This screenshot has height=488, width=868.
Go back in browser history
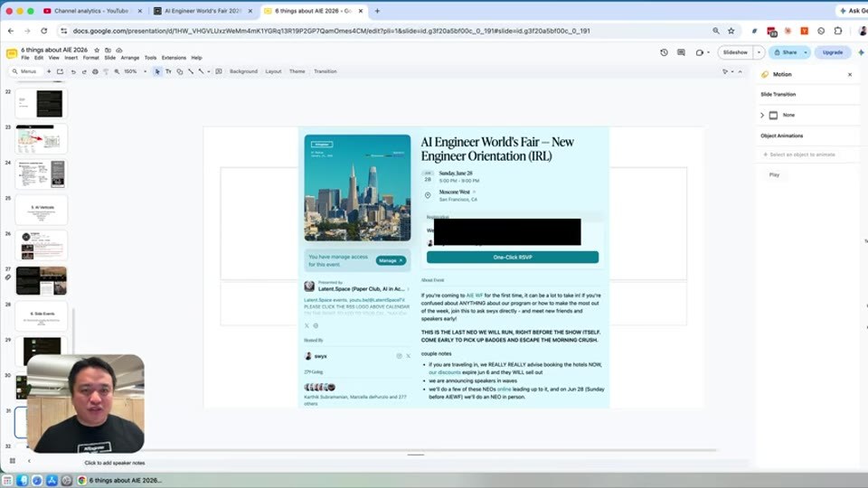pyautogui.click(x=11, y=31)
